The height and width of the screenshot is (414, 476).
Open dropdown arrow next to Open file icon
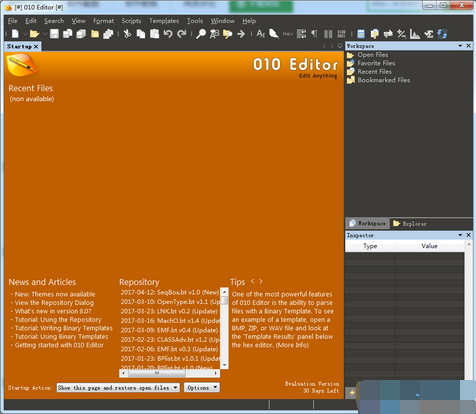pos(45,34)
